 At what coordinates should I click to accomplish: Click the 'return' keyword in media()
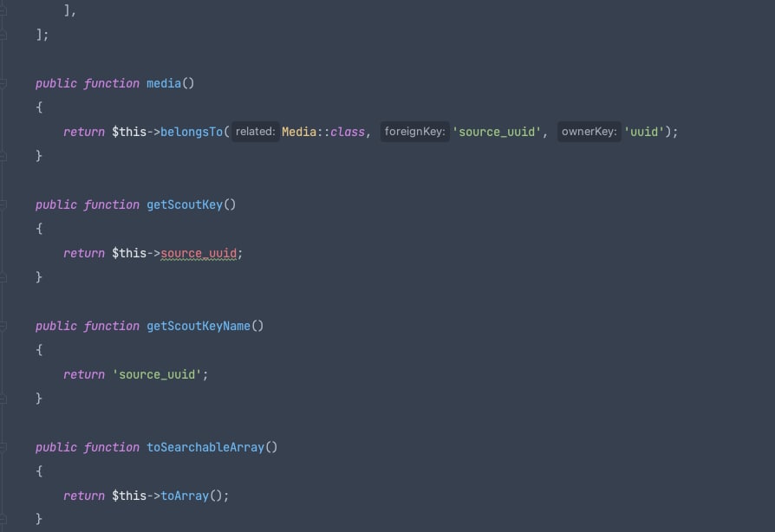[84, 132]
